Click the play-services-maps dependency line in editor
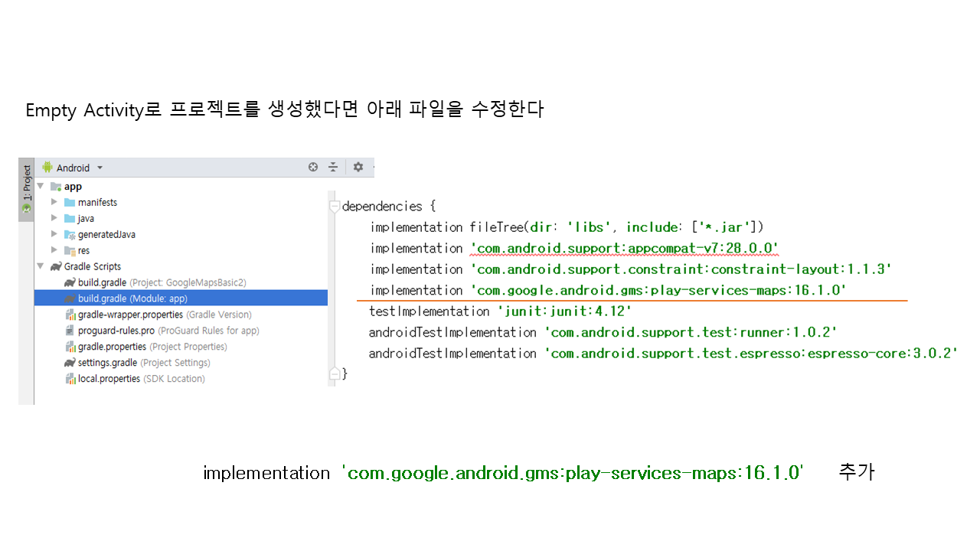 [607, 291]
